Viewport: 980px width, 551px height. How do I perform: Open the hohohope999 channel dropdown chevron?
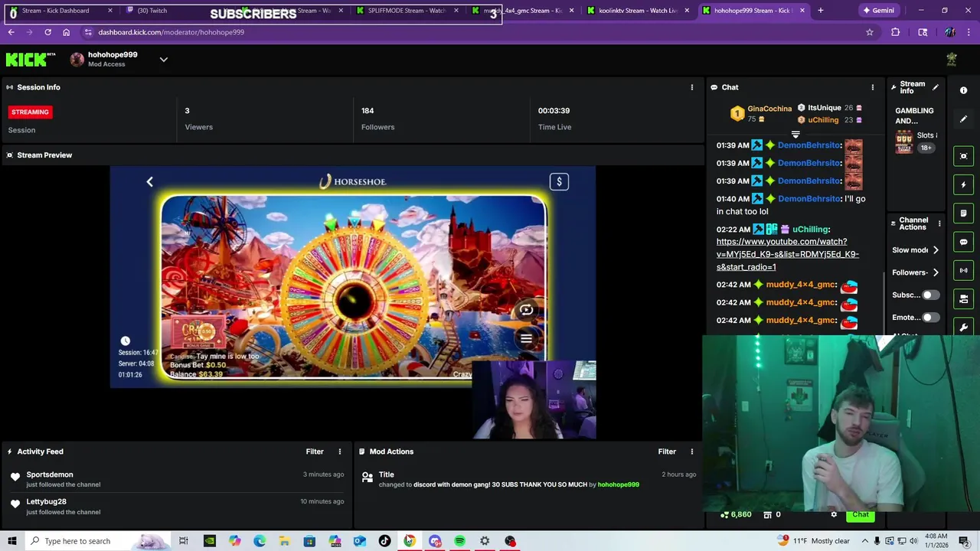[x=163, y=60]
